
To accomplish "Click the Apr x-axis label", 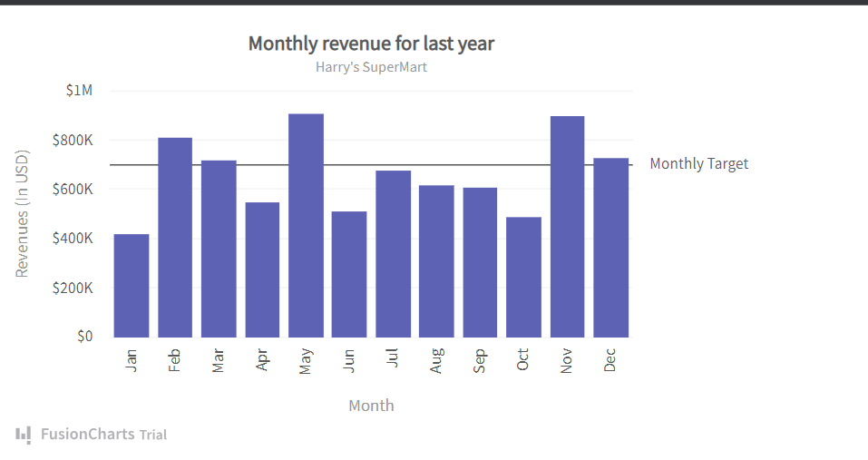I will point(262,360).
